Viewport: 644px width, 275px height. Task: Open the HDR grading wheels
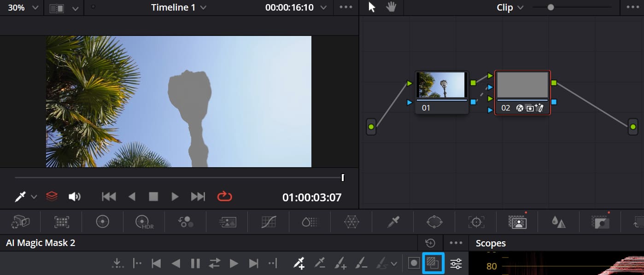144,222
